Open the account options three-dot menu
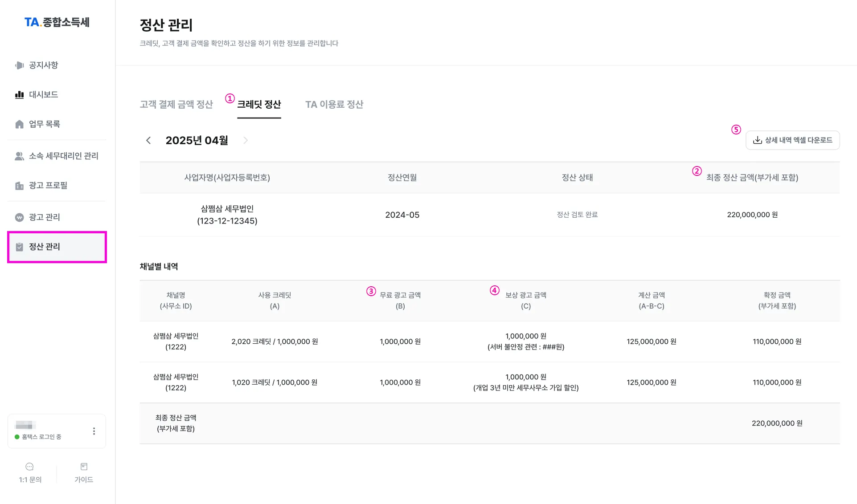The height and width of the screenshot is (504, 857). point(94,431)
